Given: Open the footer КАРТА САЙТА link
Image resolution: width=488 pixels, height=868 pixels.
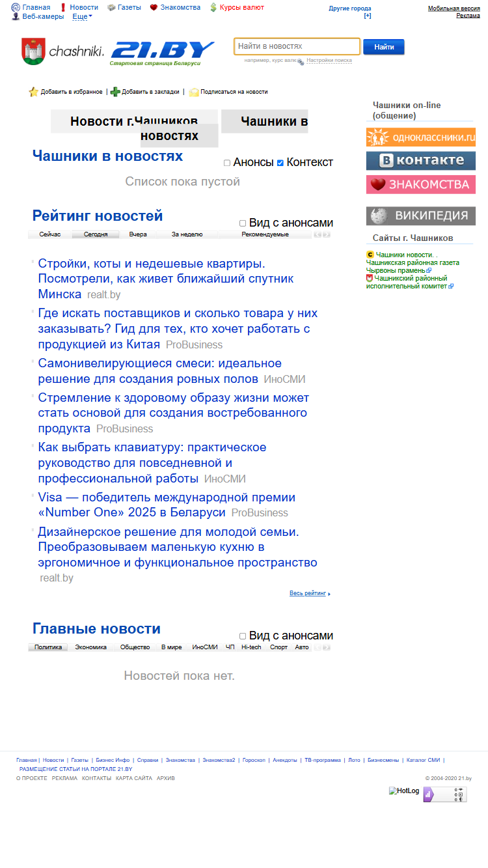Looking at the screenshot, I should [x=134, y=778].
